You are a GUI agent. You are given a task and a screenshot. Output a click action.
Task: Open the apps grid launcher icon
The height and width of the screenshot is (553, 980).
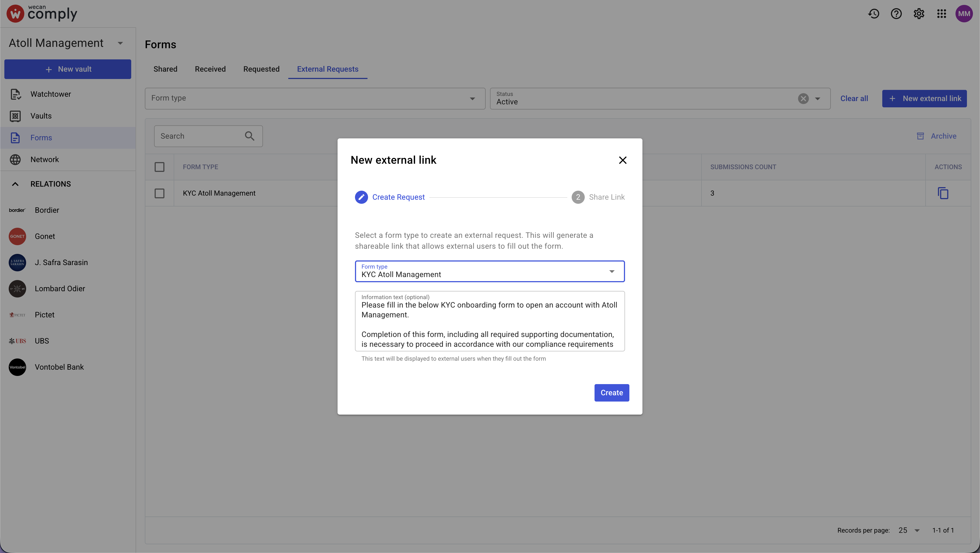941,14
